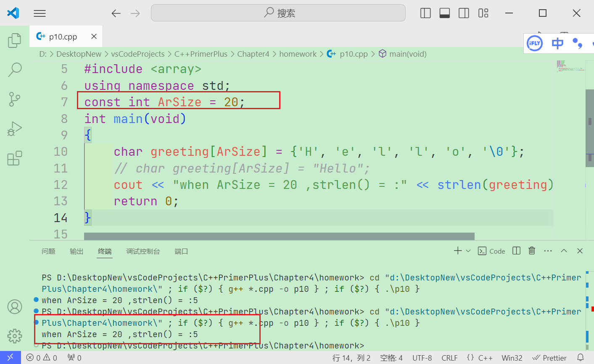Viewport: 594px width, 364px height.
Task: Click the Chapter4 breadcrumb
Action: point(253,54)
